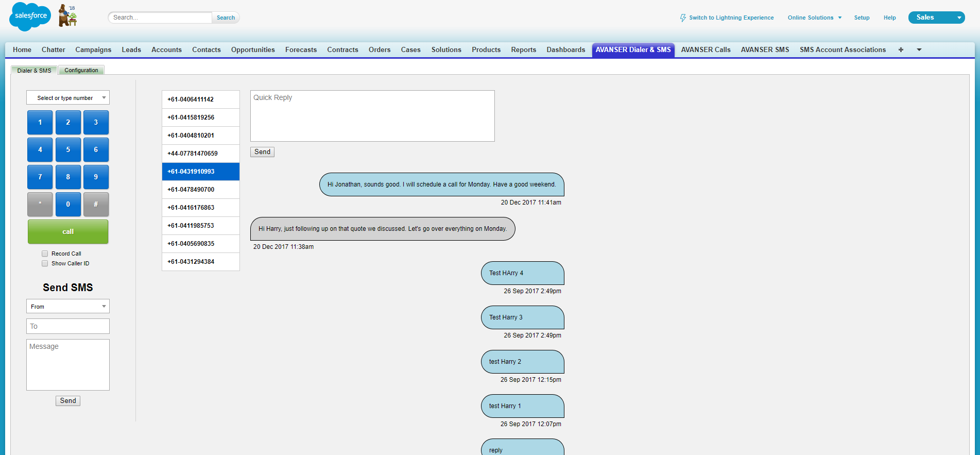
Task: Click Send button under Message box
Action: point(68,401)
